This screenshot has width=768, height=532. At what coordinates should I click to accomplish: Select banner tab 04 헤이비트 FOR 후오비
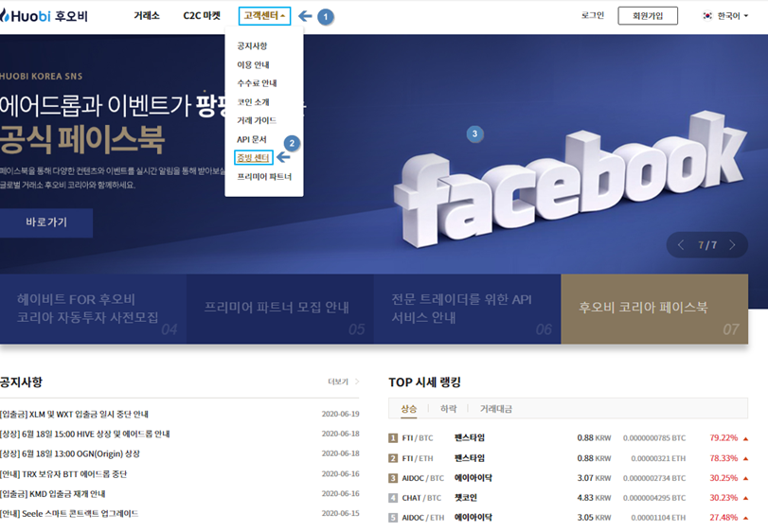93,309
